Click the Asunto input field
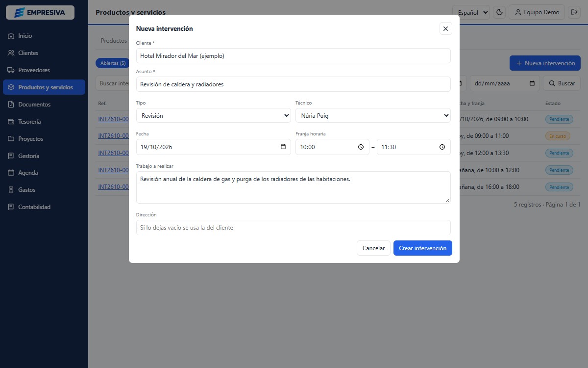Viewport: 588px width, 368px height. pos(294,84)
